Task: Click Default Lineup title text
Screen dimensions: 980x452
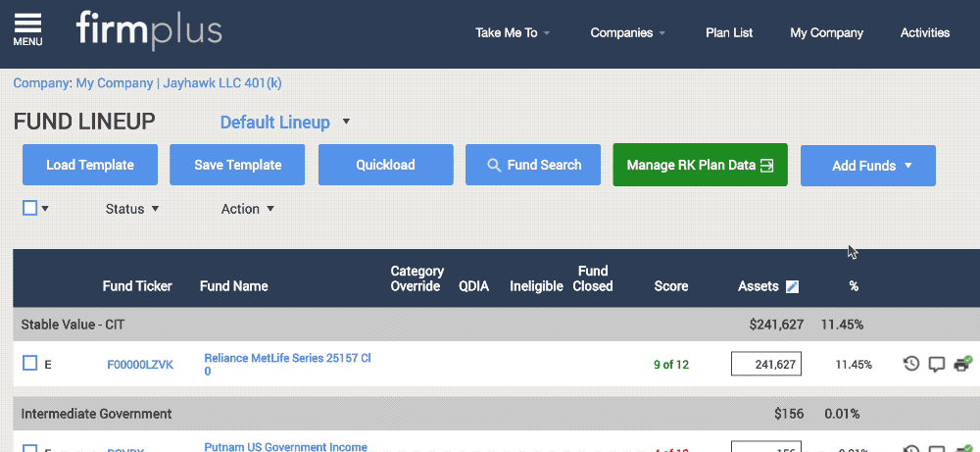Action: coord(275,122)
